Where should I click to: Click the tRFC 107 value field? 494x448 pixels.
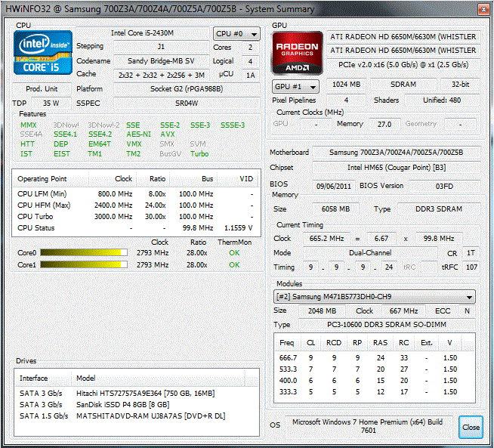471,267
